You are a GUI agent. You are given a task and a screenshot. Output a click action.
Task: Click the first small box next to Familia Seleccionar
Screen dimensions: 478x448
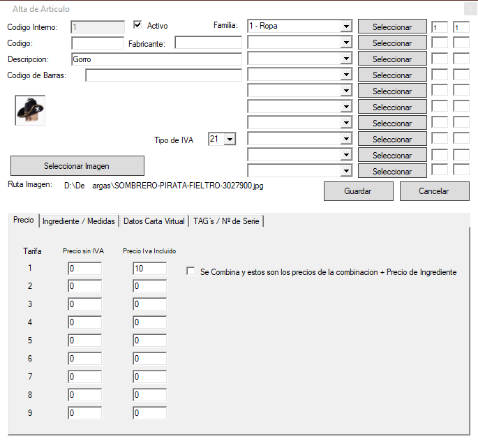click(x=440, y=27)
